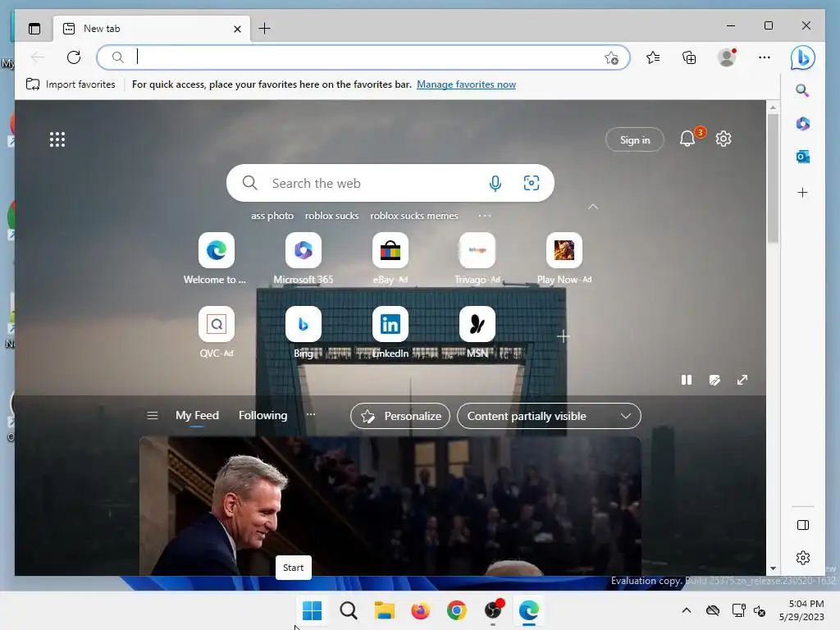
Task: Open sidebar settings gear icon
Action: tap(803, 558)
